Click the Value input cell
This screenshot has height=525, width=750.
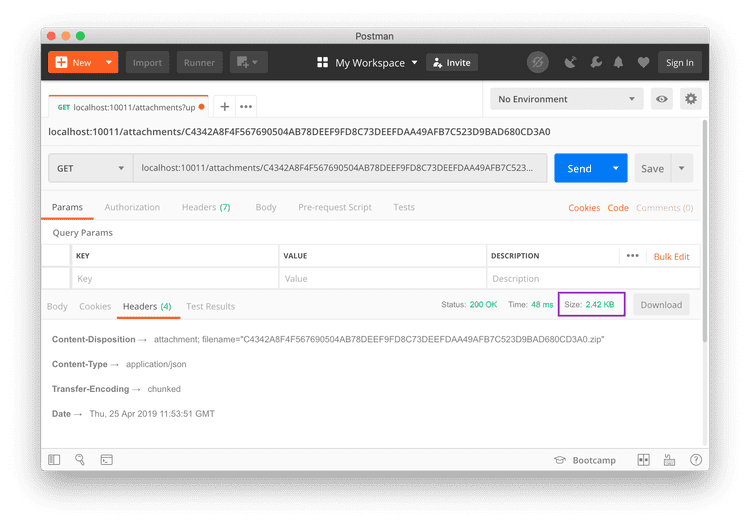point(383,278)
